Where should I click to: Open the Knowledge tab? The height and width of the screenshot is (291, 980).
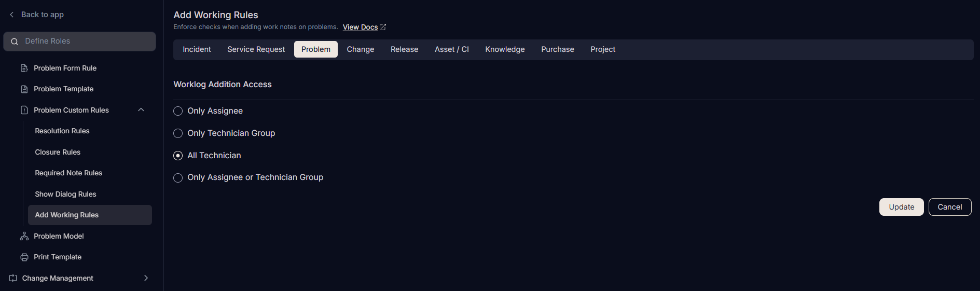505,49
